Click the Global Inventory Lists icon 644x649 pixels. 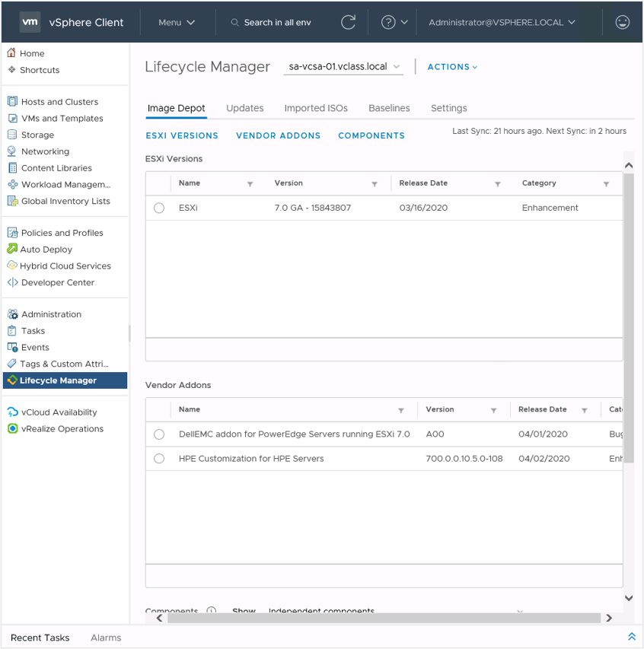coord(12,201)
